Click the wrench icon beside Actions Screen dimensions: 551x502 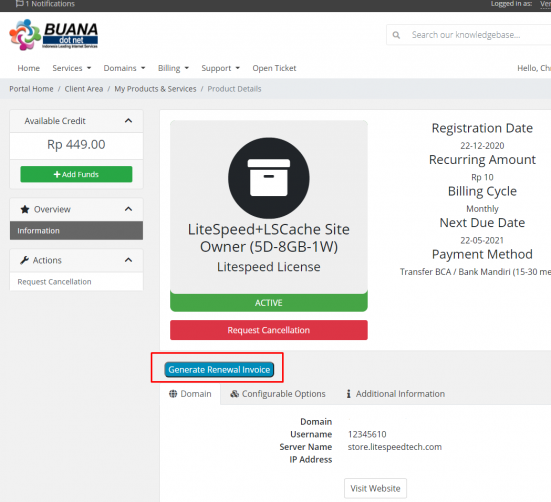point(24,260)
